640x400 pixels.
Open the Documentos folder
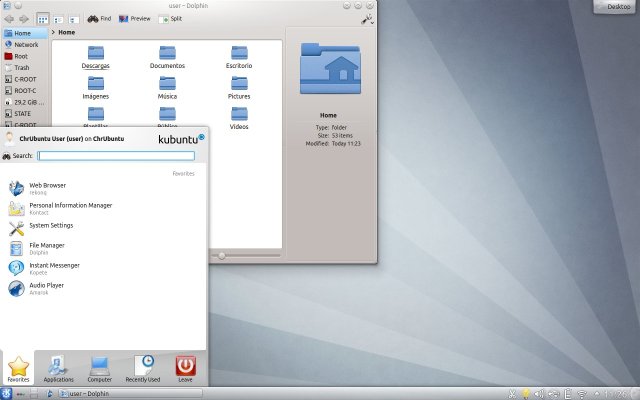(167, 56)
